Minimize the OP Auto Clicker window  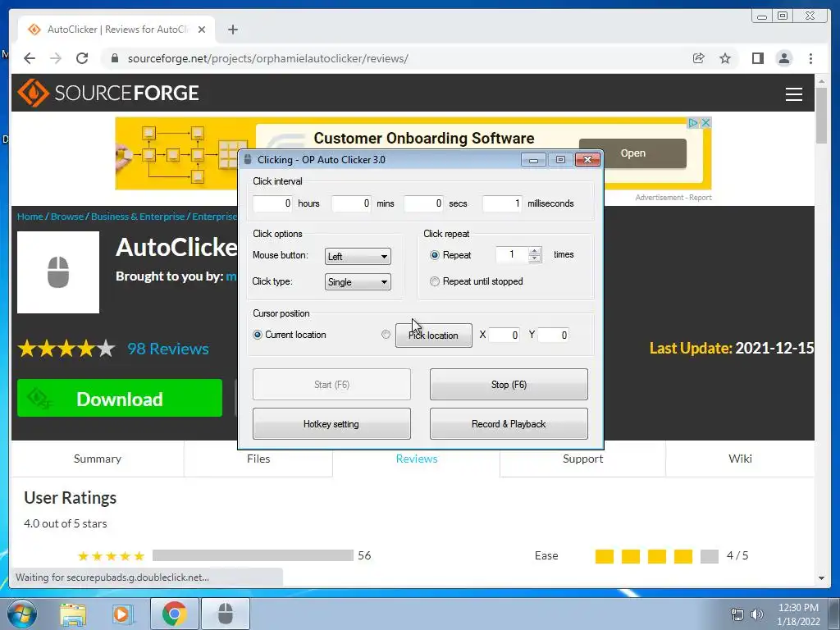coord(533,160)
